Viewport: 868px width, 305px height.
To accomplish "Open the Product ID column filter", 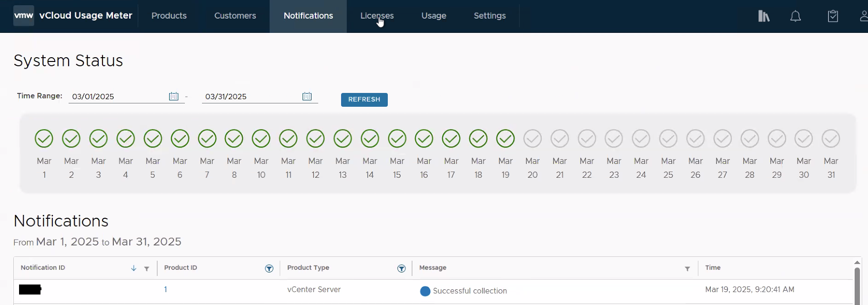I will pyautogui.click(x=269, y=269).
